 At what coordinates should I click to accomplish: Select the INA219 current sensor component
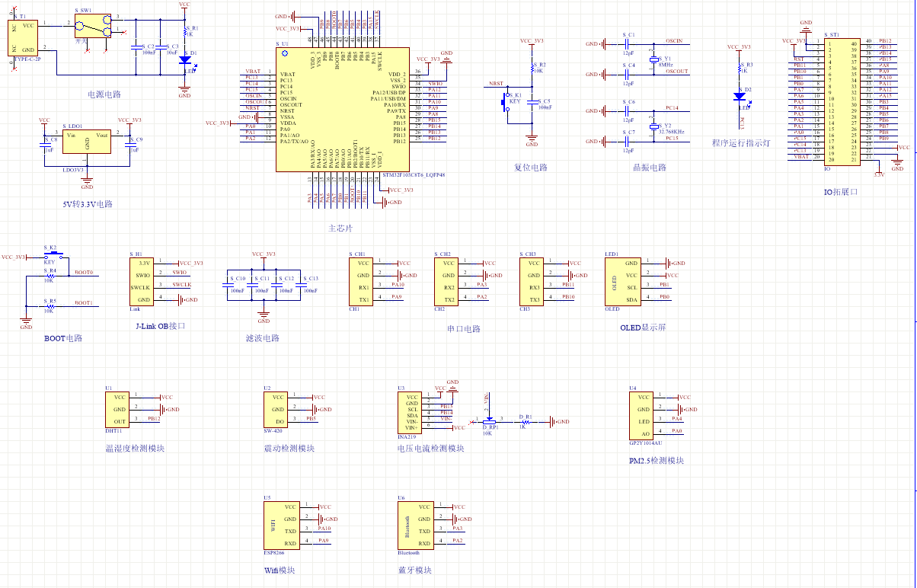(411, 414)
